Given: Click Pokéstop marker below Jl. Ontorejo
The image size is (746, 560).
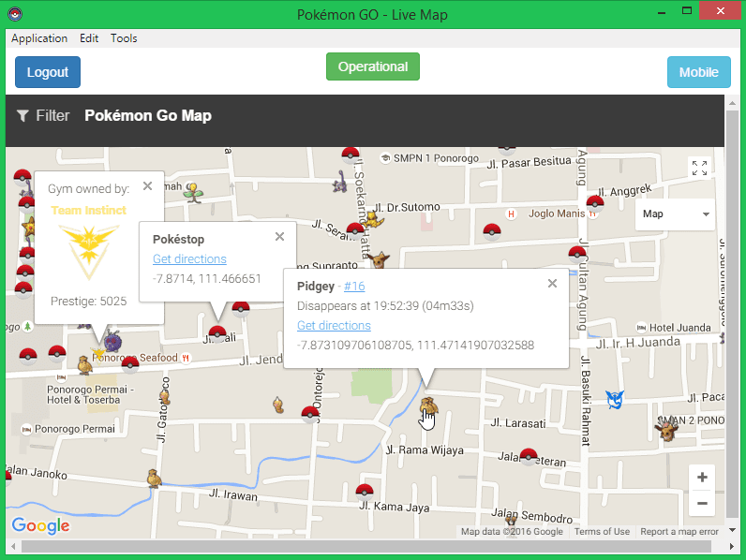Looking at the screenshot, I should pyautogui.click(x=310, y=415).
